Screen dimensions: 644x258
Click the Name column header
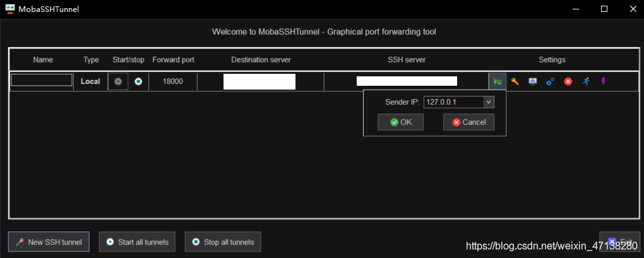43,60
